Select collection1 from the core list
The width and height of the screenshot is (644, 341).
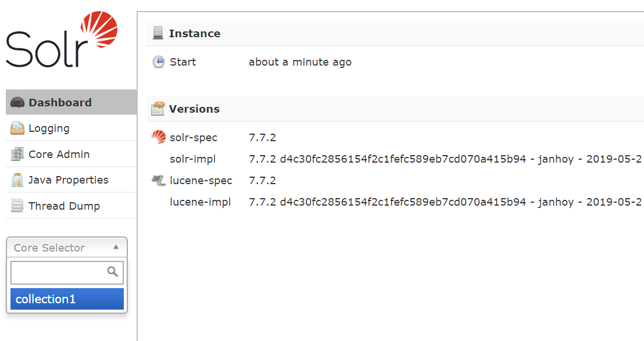pos(67,299)
